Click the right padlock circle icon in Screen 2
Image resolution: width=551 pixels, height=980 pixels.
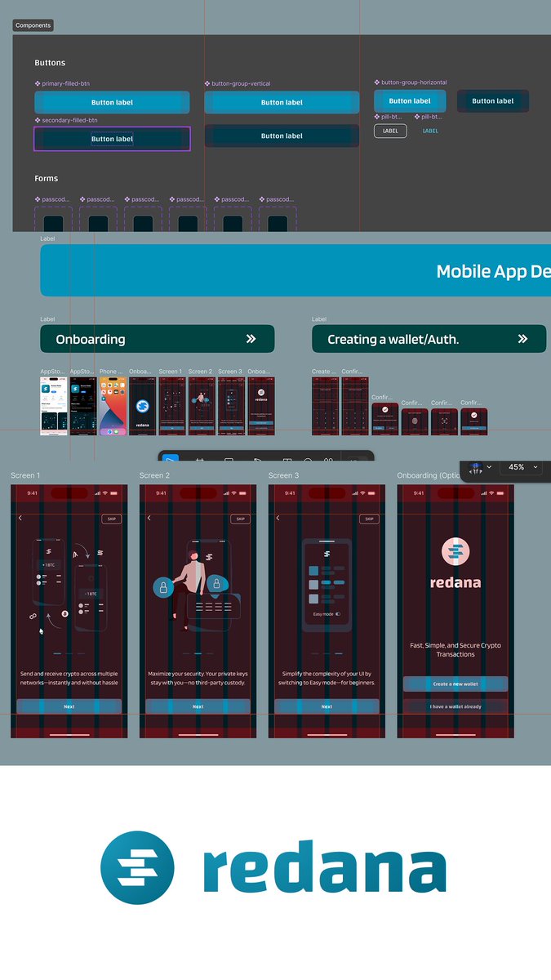216,583
